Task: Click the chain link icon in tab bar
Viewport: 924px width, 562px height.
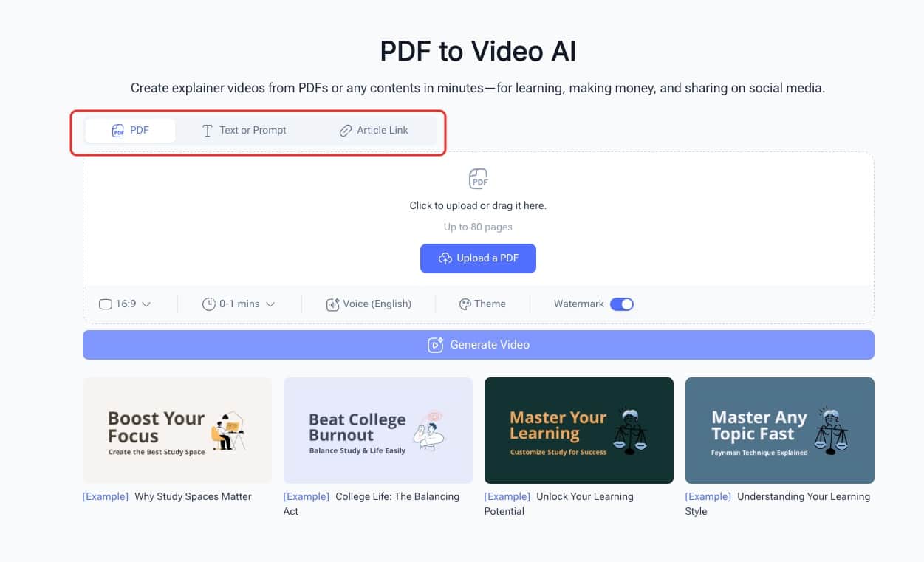Action: (x=345, y=131)
